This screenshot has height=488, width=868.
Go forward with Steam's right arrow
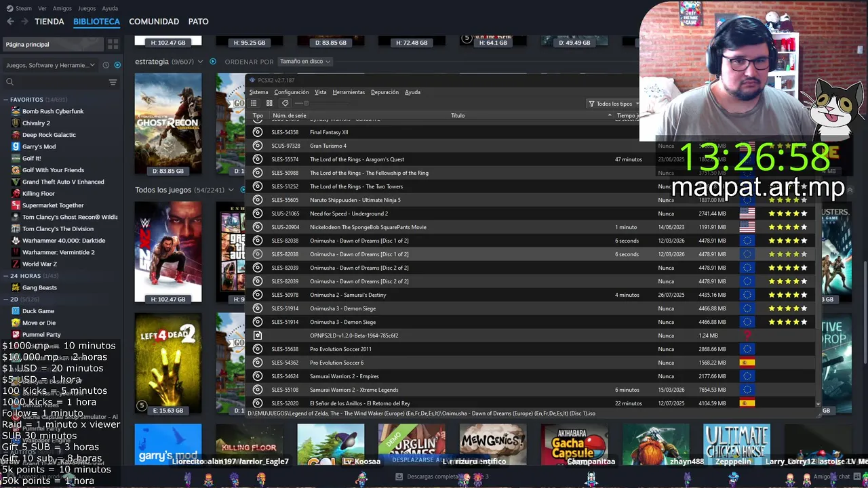pos(24,22)
